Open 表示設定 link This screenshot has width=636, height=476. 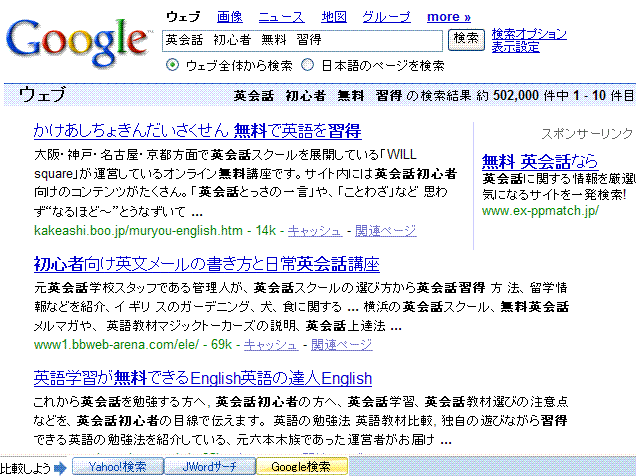[516, 47]
